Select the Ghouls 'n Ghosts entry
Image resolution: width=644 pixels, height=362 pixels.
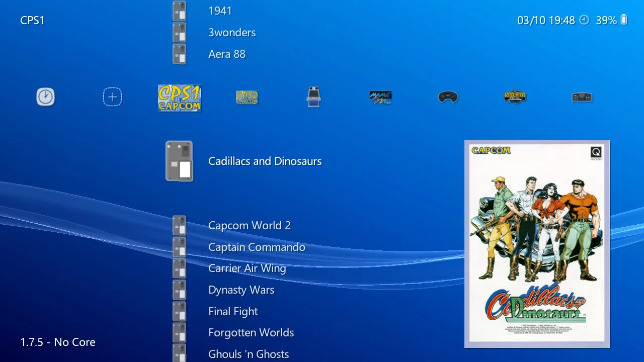(x=249, y=354)
